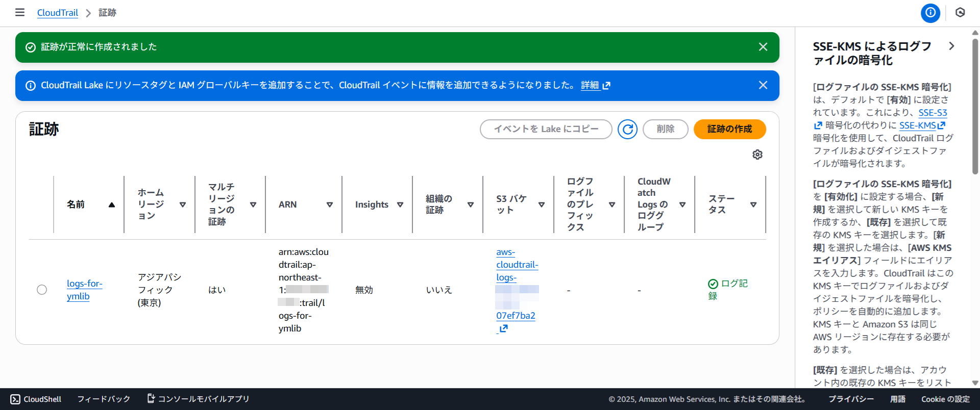
Task: Open the hamburger navigation menu
Action: point(20,12)
